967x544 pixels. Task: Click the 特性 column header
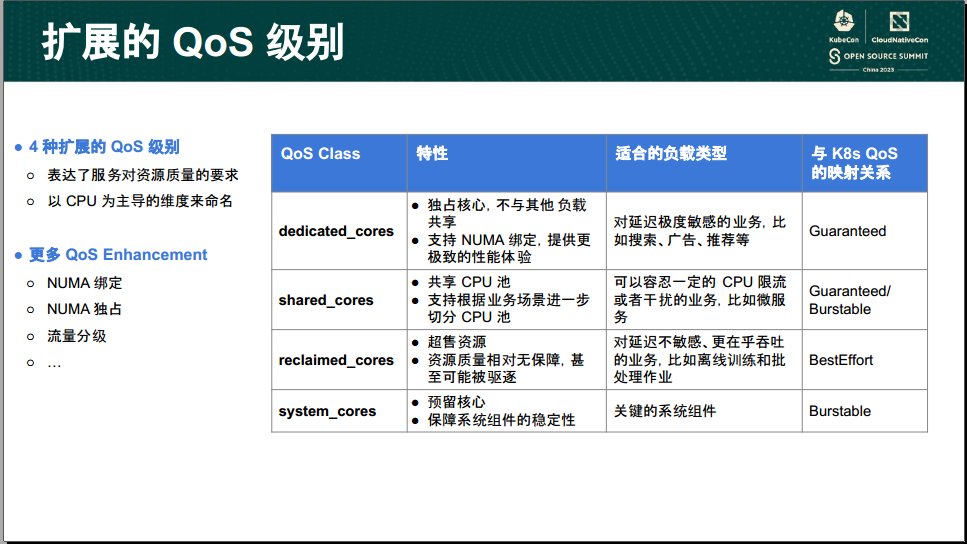(x=432, y=154)
